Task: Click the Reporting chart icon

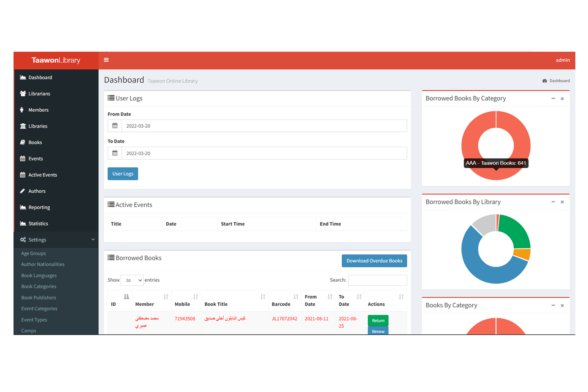Action: coord(23,207)
